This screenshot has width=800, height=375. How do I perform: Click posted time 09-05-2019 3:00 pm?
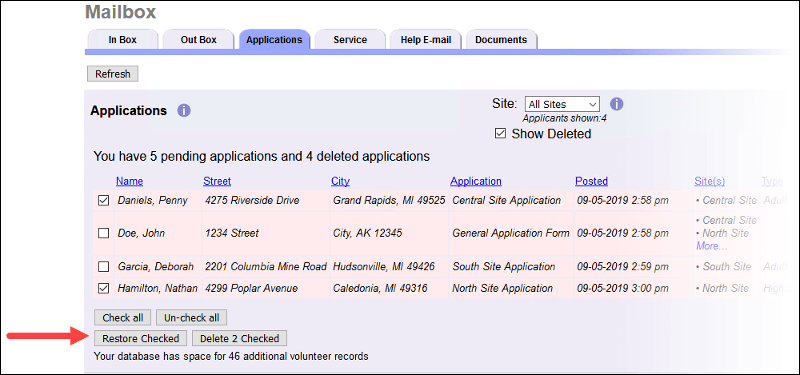click(623, 288)
